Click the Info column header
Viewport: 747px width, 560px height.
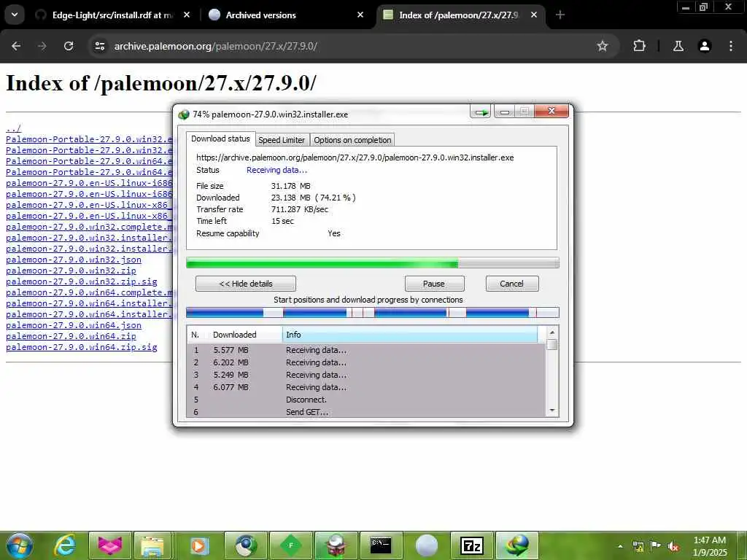point(410,335)
